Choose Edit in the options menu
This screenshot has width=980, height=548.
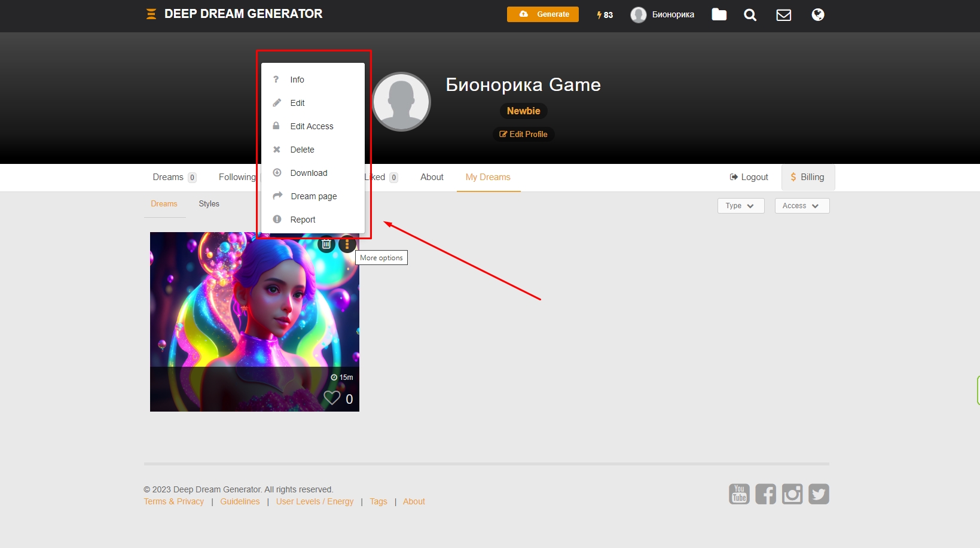pyautogui.click(x=313, y=103)
